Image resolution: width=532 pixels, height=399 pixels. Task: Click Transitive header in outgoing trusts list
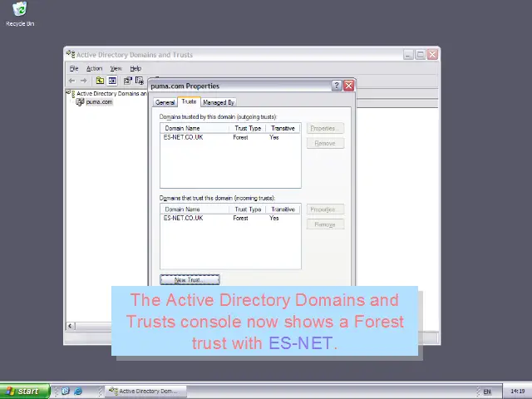pos(283,128)
